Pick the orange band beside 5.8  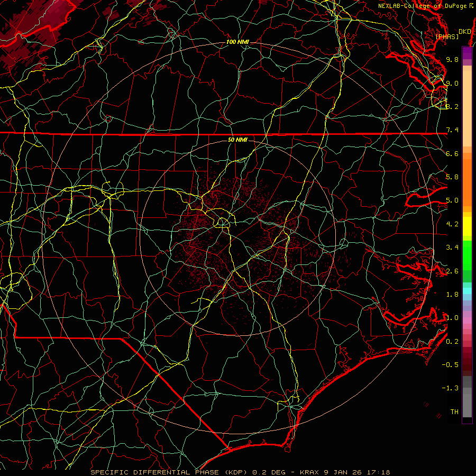467,182
